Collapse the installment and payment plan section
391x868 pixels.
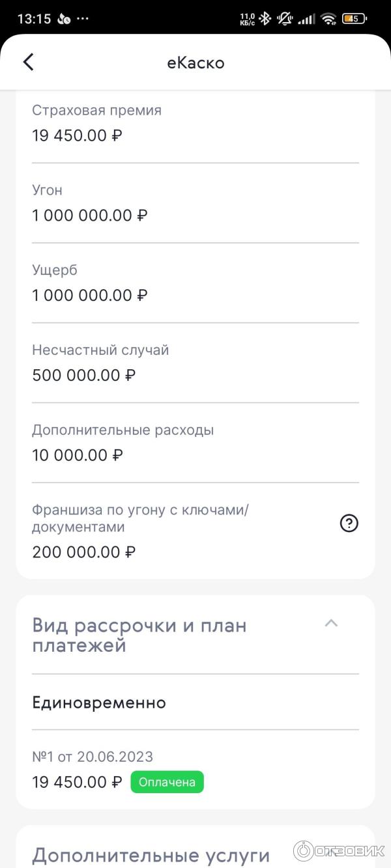(x=331, y=624)
